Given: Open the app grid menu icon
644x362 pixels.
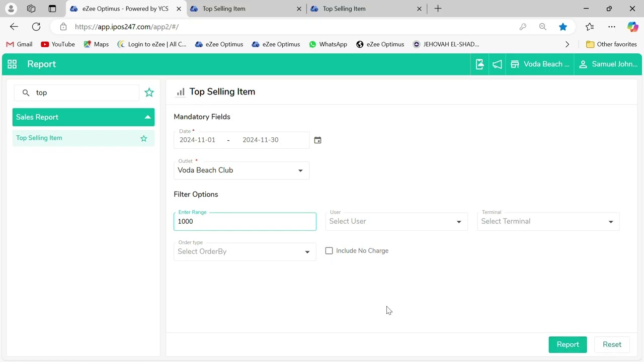Looking at the screenshot, I should [12, 64].
